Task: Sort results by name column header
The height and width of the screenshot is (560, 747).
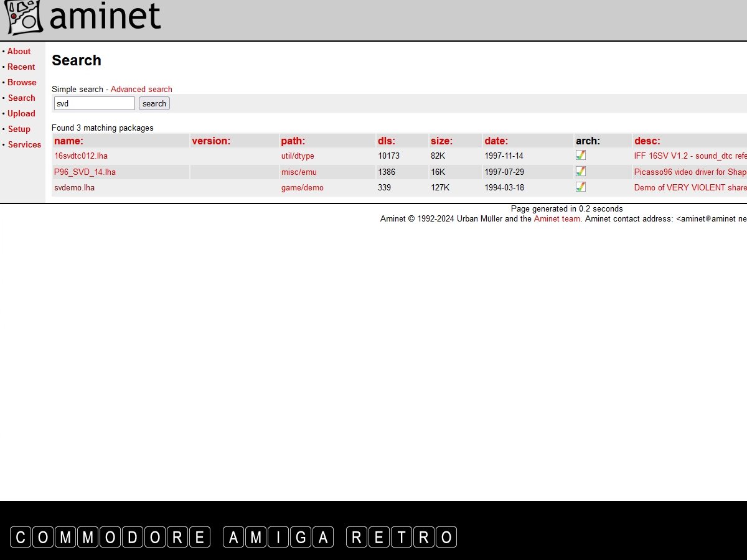Action: (x=68, y=141)
